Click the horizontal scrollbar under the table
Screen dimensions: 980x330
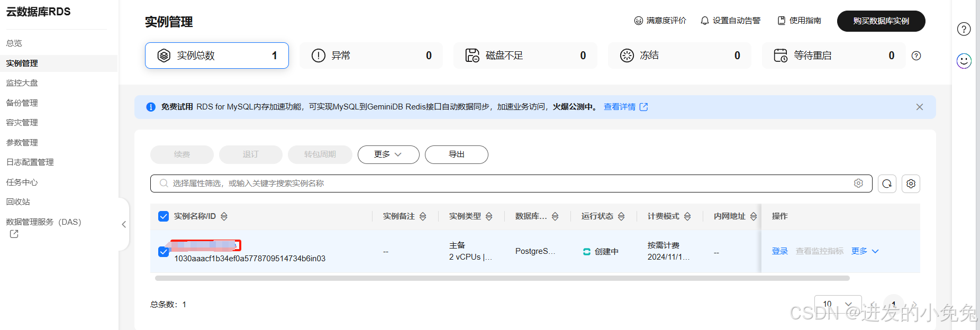[x=502, y=278]
